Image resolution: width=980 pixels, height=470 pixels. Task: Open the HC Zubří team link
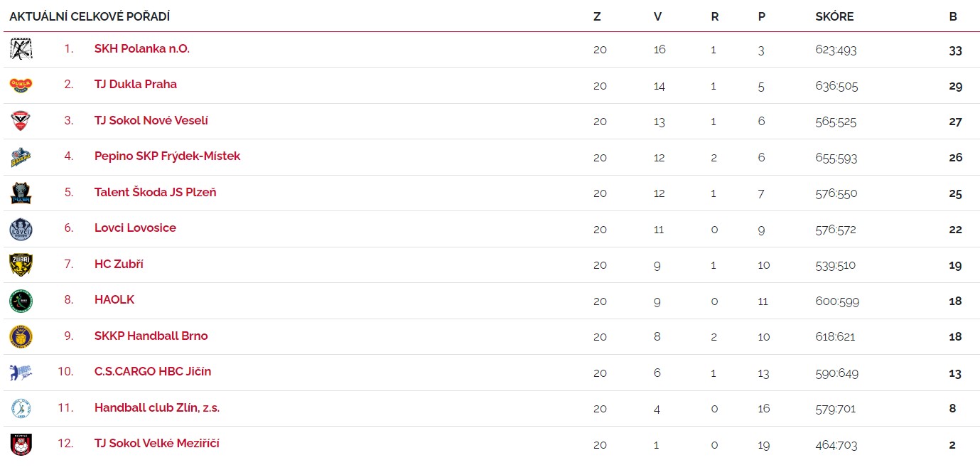coord(119,265)
